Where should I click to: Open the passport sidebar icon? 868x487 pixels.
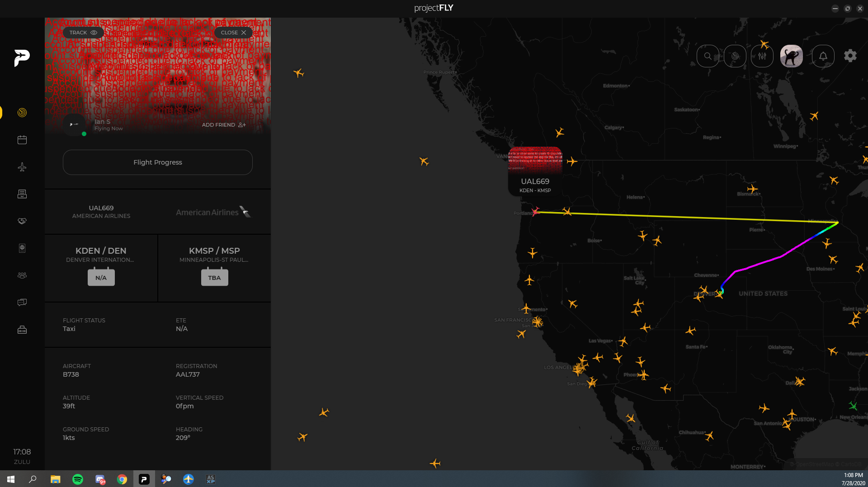(22, 248)
